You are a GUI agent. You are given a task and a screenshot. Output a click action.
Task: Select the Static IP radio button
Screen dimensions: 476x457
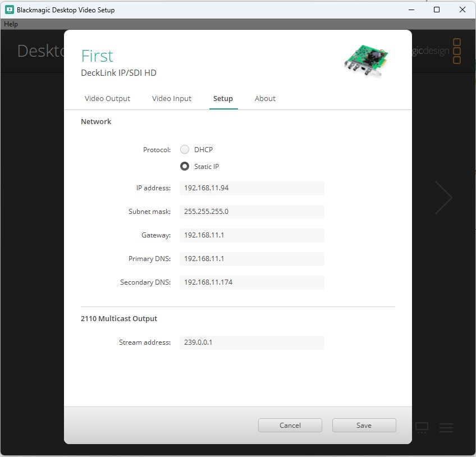[185, 166]
